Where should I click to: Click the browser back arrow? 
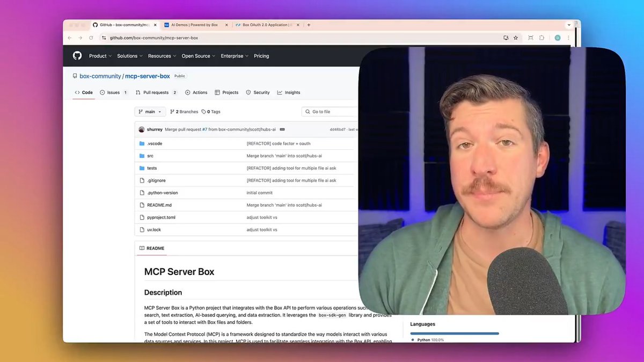tap(70, 38)
